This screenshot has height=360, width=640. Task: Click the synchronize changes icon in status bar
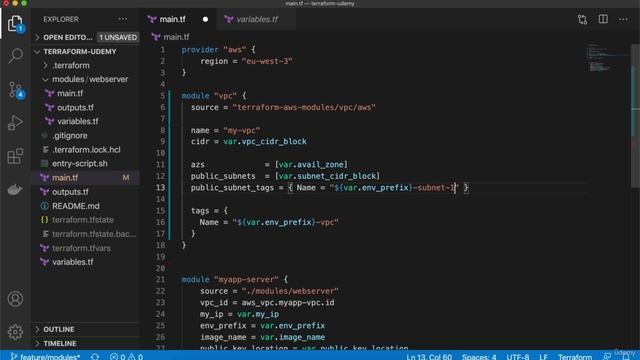pyautogui.click(x=95, y=356)
